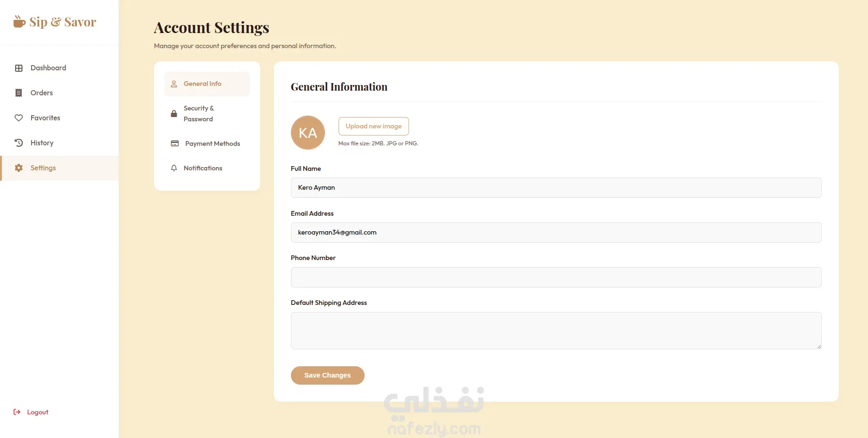Open the Notifications settings tab

[207, 168]
